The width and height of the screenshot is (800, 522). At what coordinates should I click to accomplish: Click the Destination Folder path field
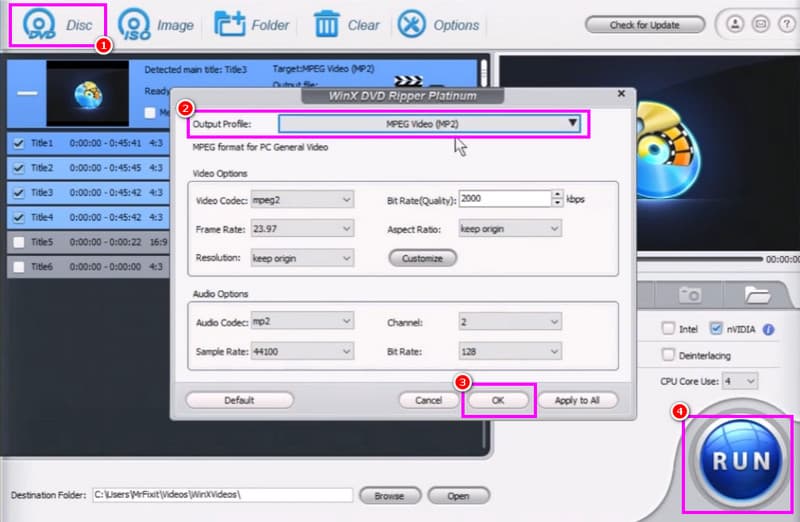(x=222, y=495)
